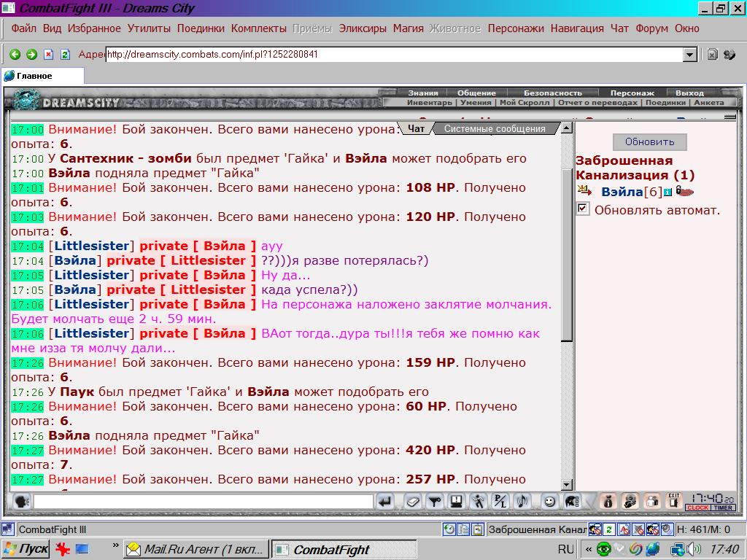Open the Навигация menu
The height and width of the screenshot is (560, 747).
click(577, 28)
